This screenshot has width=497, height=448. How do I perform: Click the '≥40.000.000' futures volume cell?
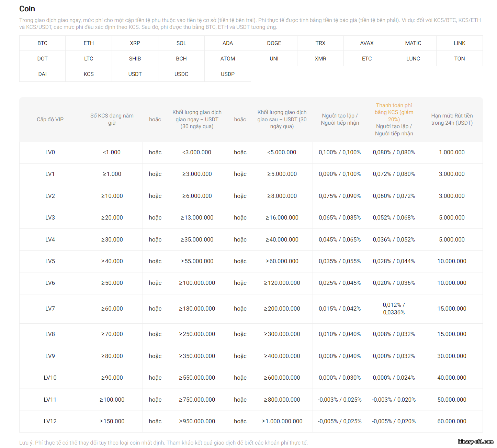tap(282, 240)
